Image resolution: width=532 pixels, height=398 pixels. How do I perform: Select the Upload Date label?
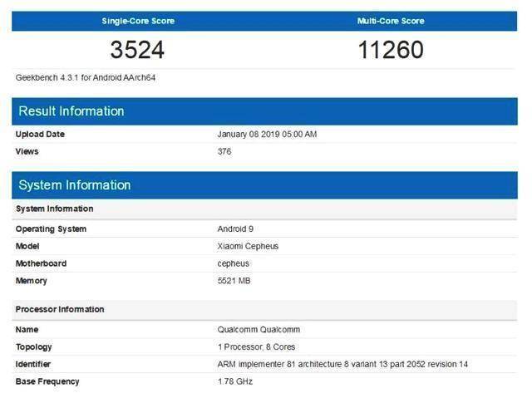[40, 135]
